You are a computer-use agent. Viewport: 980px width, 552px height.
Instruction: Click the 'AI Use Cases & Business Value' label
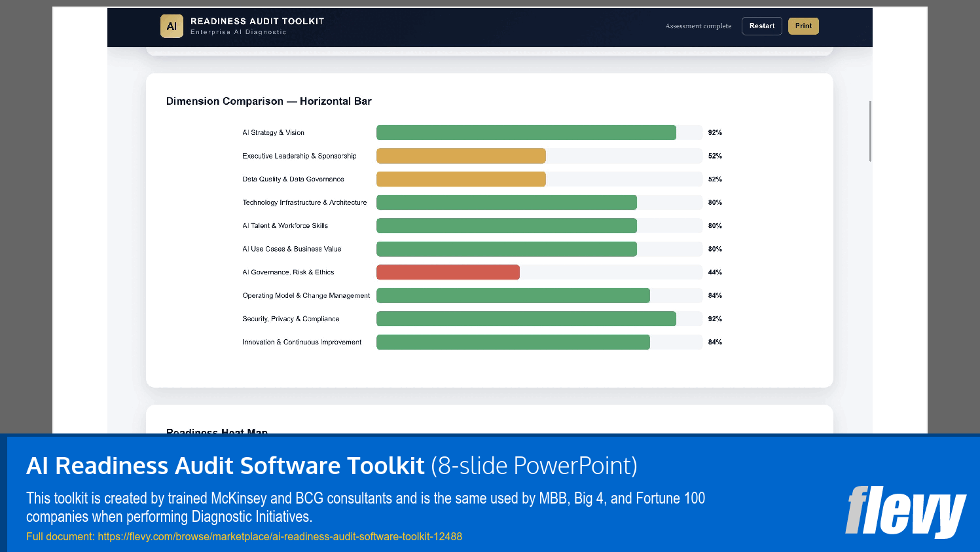291,249
